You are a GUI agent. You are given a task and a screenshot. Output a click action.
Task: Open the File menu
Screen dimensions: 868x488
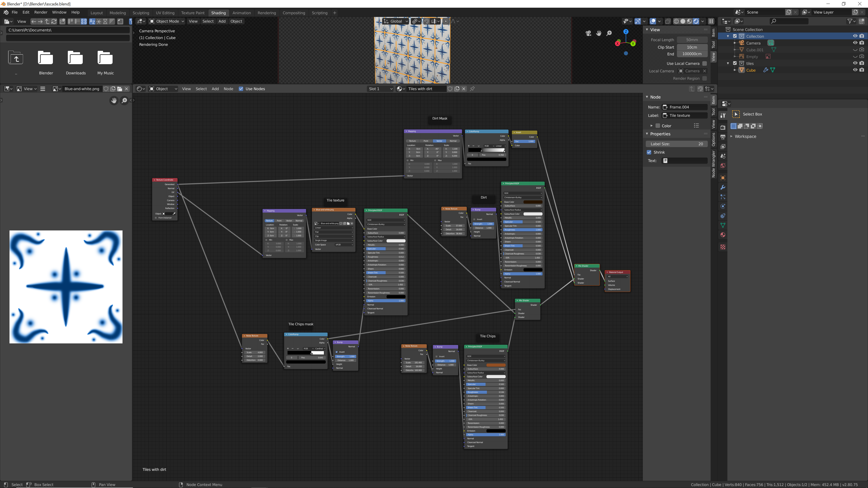[x=14, y=12]
